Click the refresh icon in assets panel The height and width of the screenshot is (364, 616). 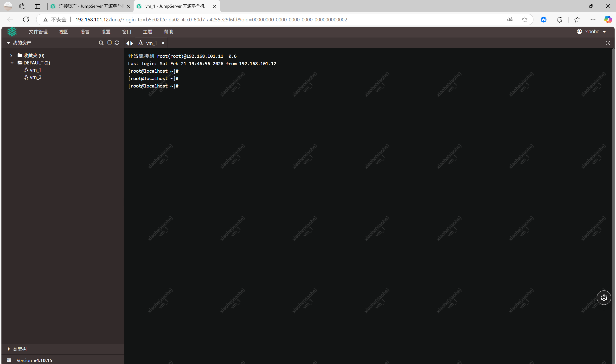click(117, 43)
